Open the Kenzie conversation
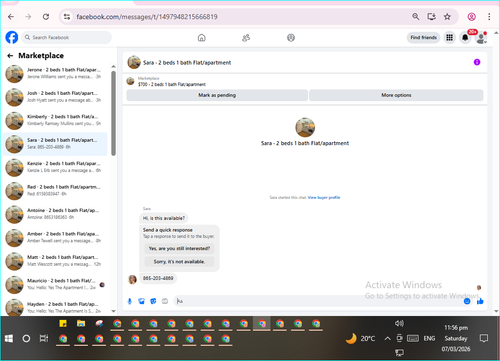The height and width of the screenshot is (361, 500). coord(55,167)
